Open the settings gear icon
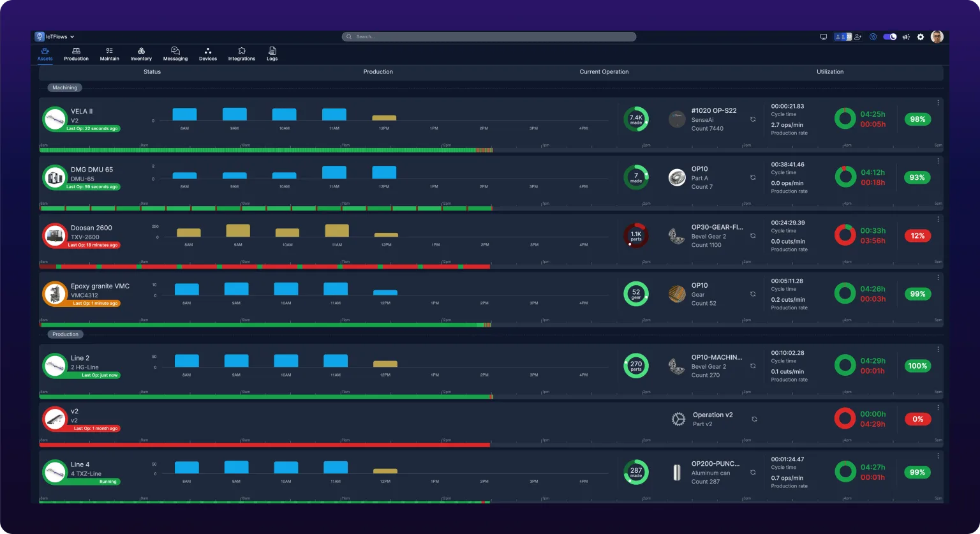Viewport: 980px width, 534px height. click(x=921, y=37)
